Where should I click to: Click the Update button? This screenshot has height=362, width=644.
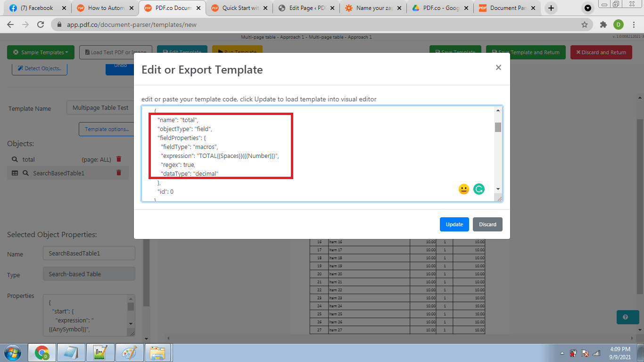pyautogui.click(x=454, y=224)
